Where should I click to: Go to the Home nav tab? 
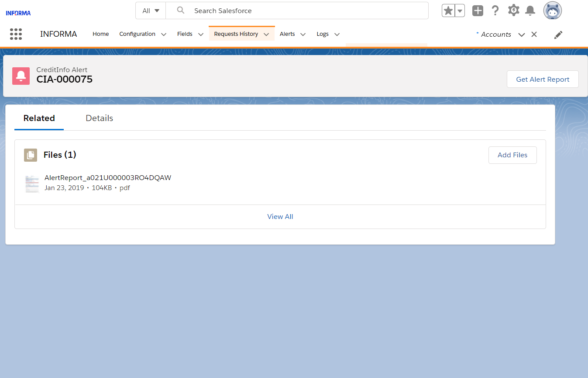pyautogui.click(x=100, y=34)
